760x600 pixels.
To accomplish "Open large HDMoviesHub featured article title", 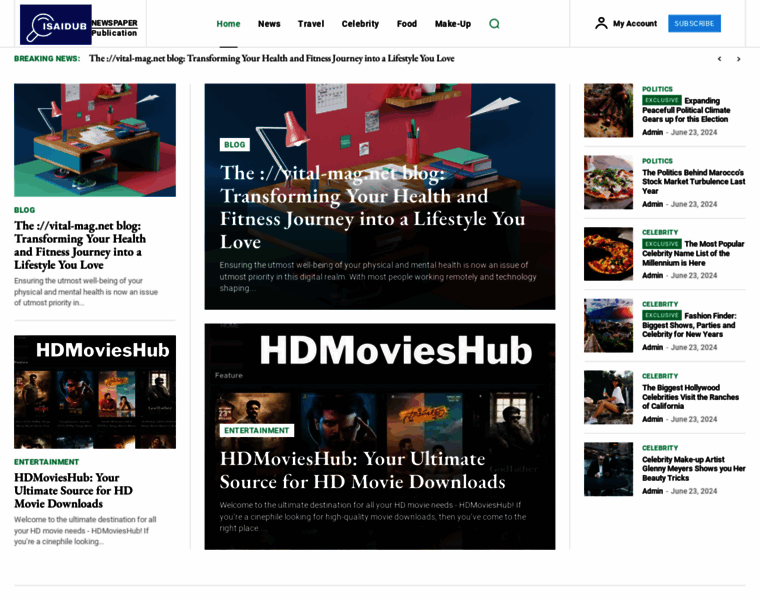I will click(352, 470).
